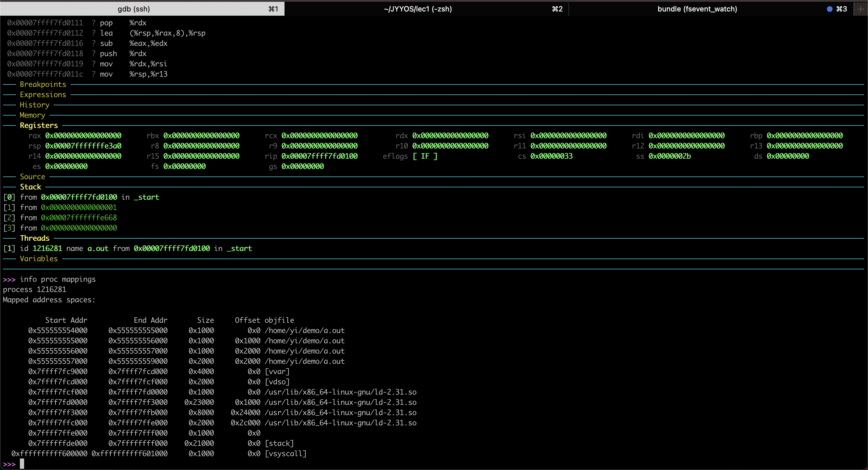Click the rbp register value
Image resolution: width=868 pixels, height=470 pixels.
[x=805, y=135]
